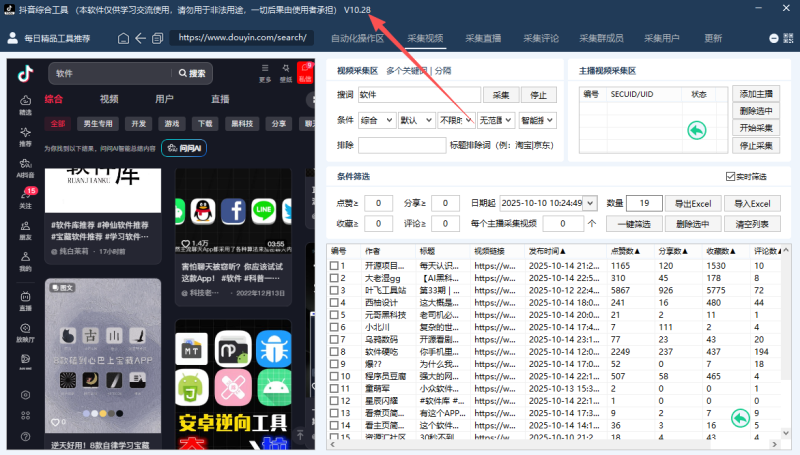This screenshot has height=455, width=800.
Task: Open the 无范围 dropdown
Action: tap(496, 120)
